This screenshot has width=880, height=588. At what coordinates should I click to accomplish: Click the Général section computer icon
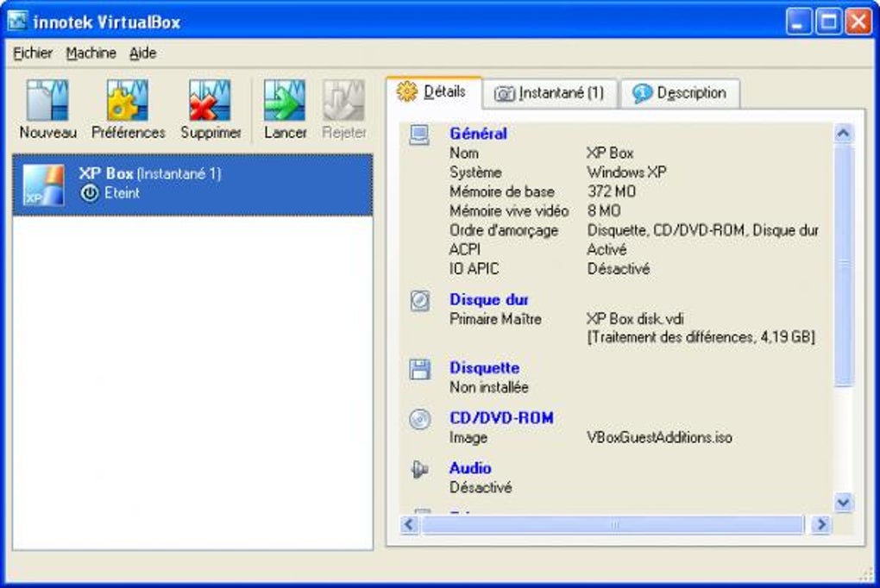pos(419,134)
